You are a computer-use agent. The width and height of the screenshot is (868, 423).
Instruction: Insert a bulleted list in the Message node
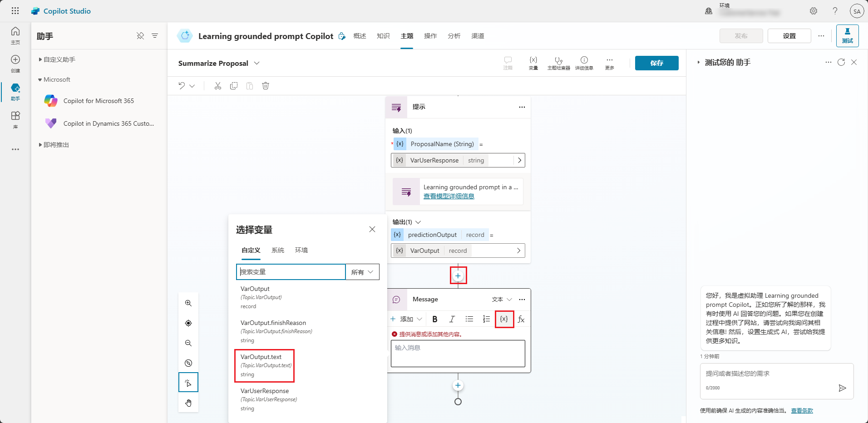tap(469, 319)
